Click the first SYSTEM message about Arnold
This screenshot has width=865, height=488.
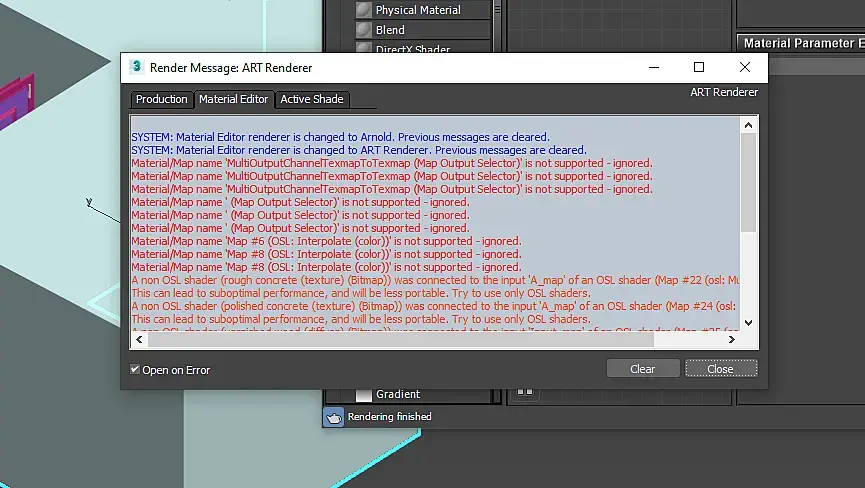tap(340, 137)
